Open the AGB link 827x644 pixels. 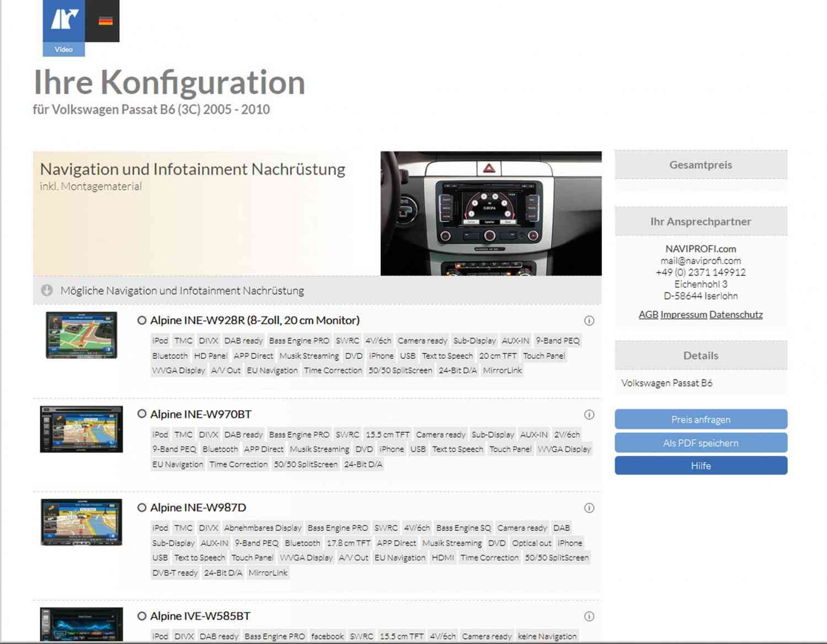648,314
